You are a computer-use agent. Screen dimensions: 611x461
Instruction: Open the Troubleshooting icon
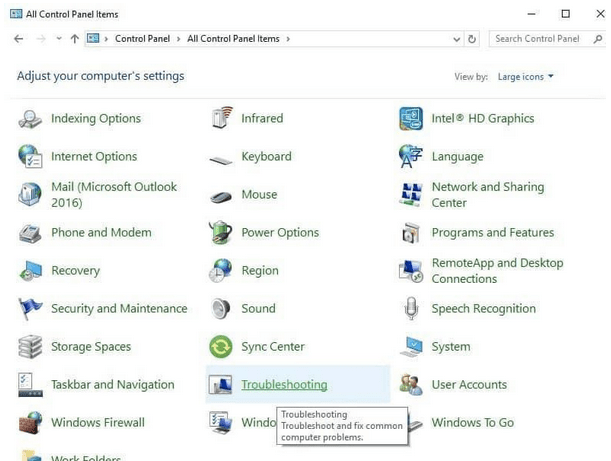(220, 384)
